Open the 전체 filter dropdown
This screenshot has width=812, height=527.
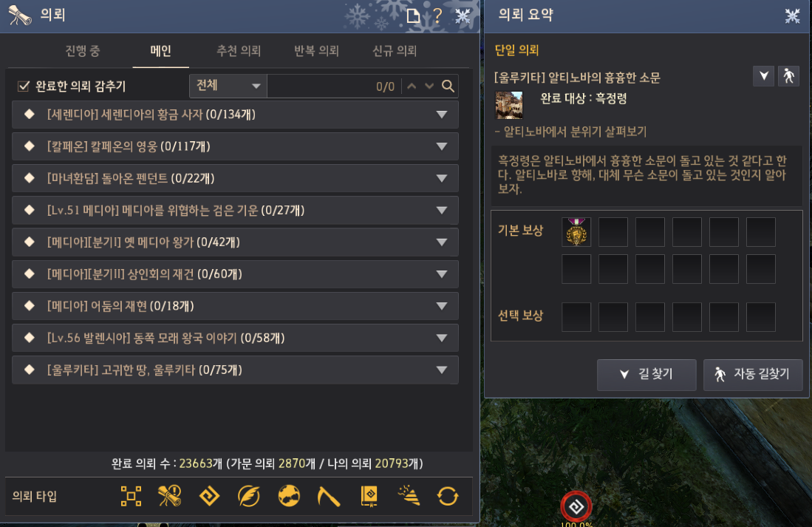point(228,86)
